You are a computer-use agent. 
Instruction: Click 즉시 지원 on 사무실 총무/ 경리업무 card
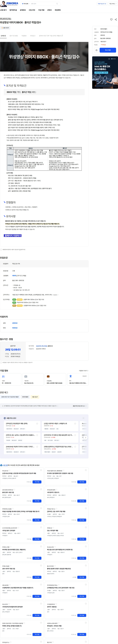[37, 539]
